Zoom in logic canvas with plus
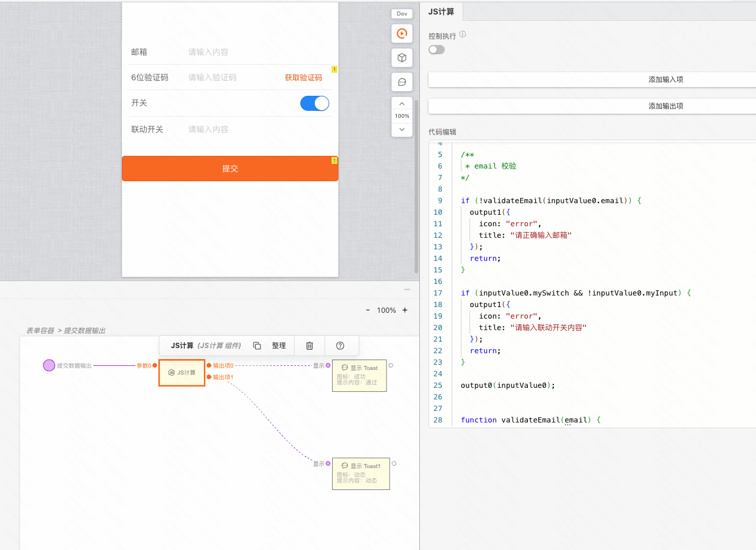Image resolution: width=756 pixels, height=550 pixels. [405, 310]
